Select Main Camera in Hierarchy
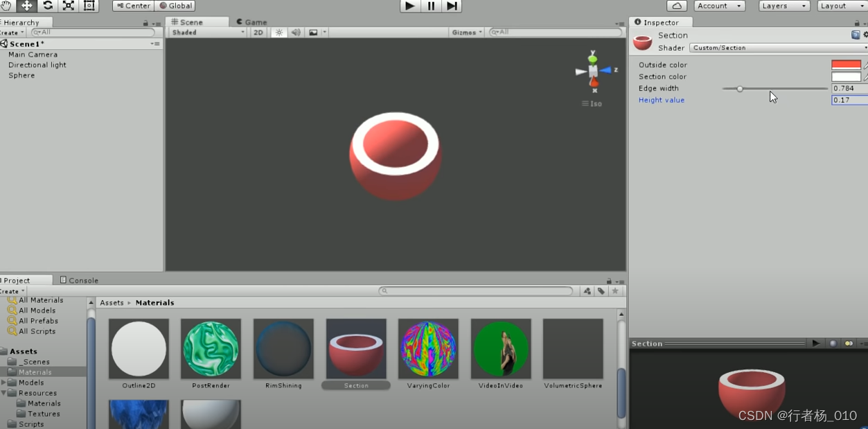The width and height of the screenshot is (868, 429). tap(33, 55)
